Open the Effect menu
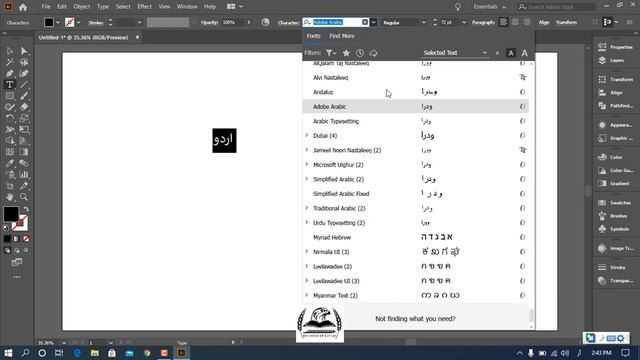This screenshot has height=360, width=640. pos(144,7)
